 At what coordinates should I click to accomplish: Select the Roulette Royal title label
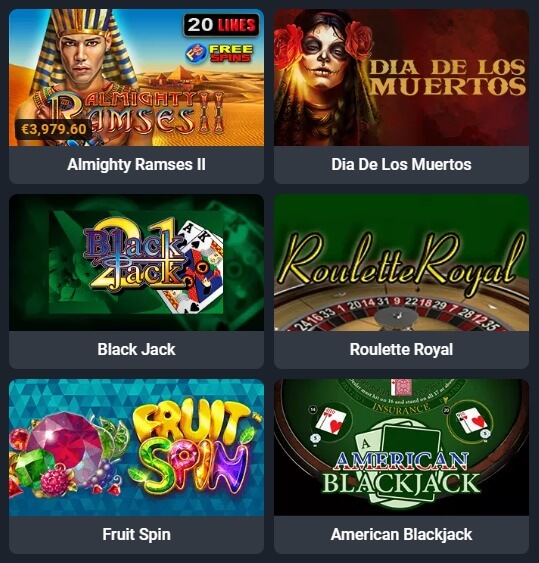(401, 349)
